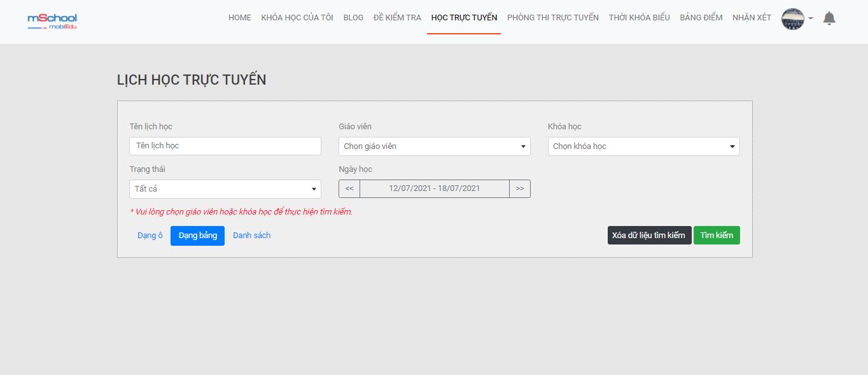This screenshot has width=868, height=375.
Task: Click the user avatar picture
Action: point(793,19)
